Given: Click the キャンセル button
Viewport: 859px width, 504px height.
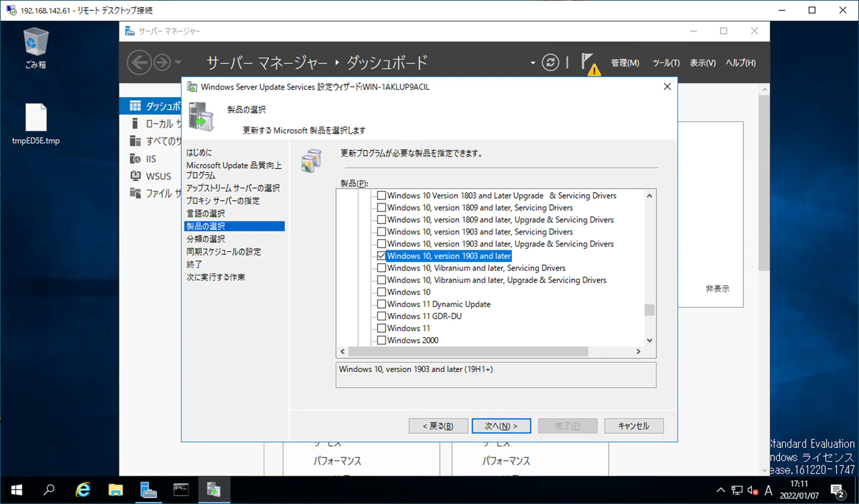Looking at the screenshot, I should coord(634,426).
